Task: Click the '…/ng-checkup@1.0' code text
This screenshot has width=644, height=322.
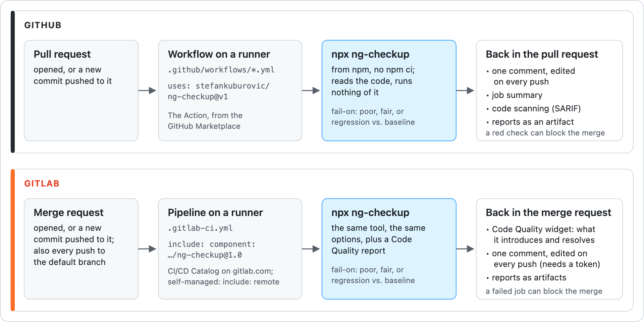Action: tap(205, 255)
